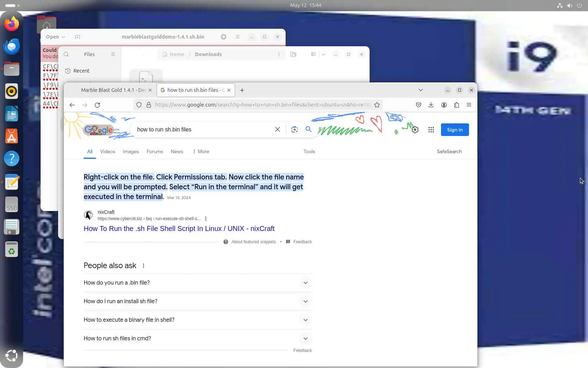Open the nixCraft result options menu

[206, 219]
